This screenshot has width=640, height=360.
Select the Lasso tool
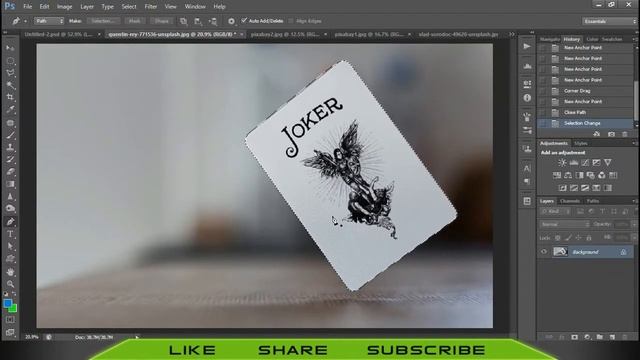10,73
